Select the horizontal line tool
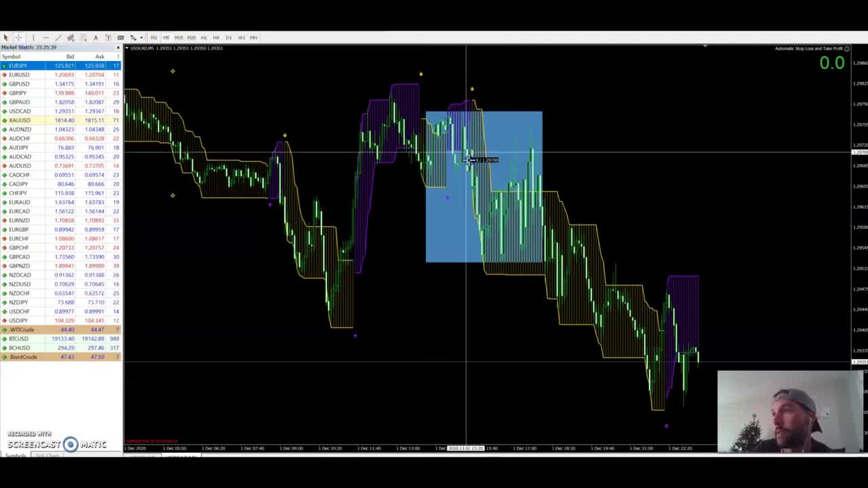 point(45,37)
